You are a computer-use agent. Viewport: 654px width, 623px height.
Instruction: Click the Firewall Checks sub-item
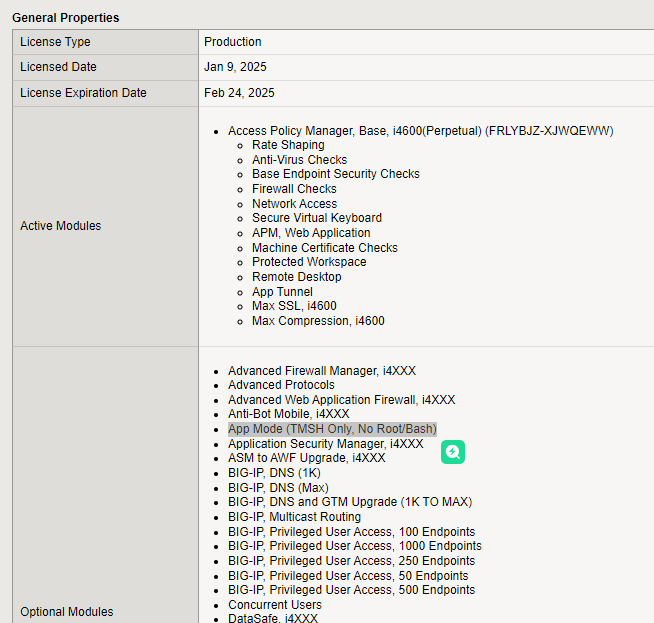tap(294, 189)
